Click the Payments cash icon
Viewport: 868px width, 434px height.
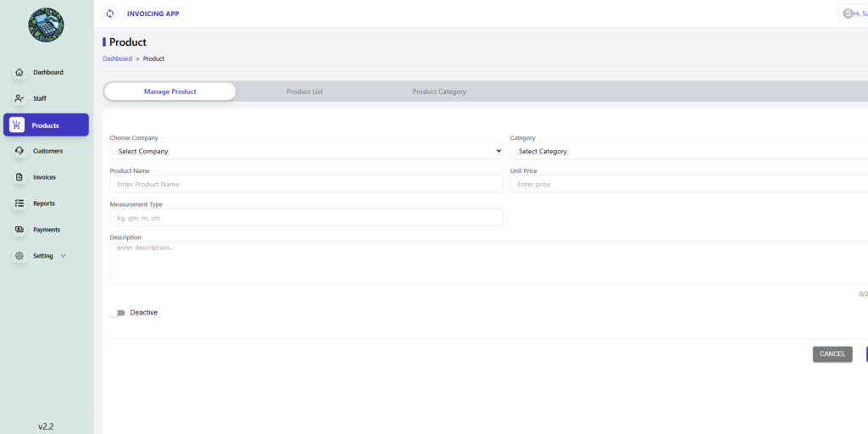click(x=19, y=230)
